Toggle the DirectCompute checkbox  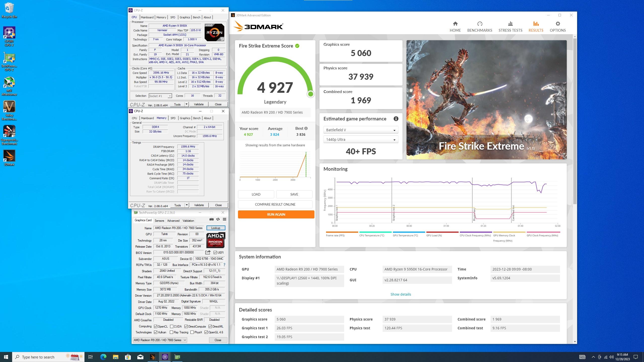(186, 326)
